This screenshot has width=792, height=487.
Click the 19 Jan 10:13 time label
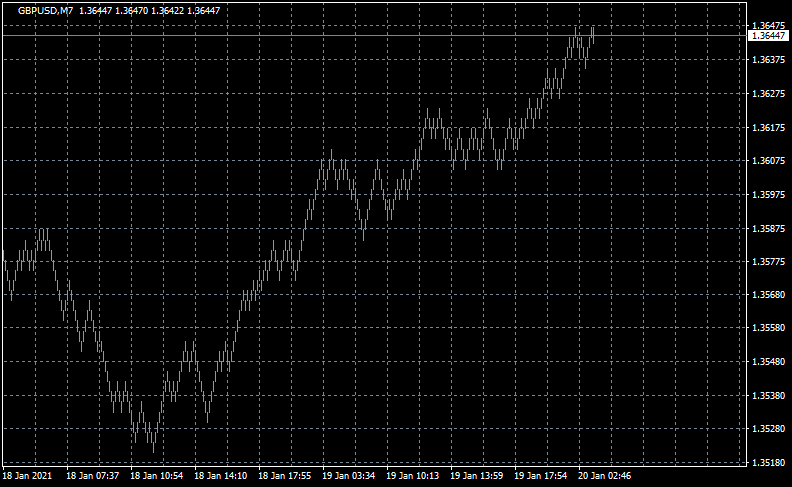pyautogui.click(x=413, y=476)
